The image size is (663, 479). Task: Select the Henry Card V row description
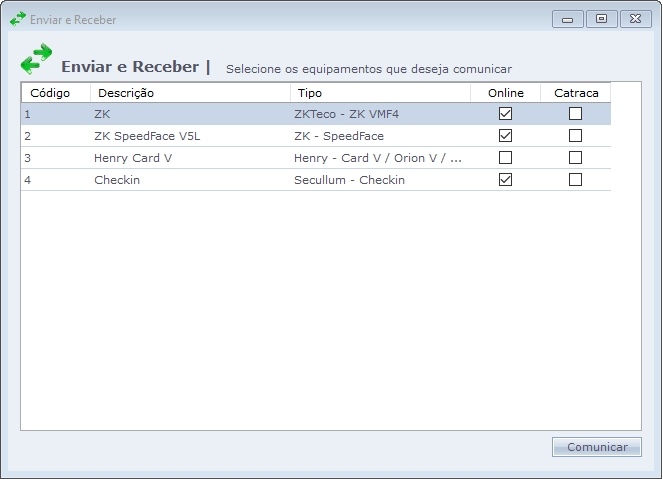coord(133,158)
